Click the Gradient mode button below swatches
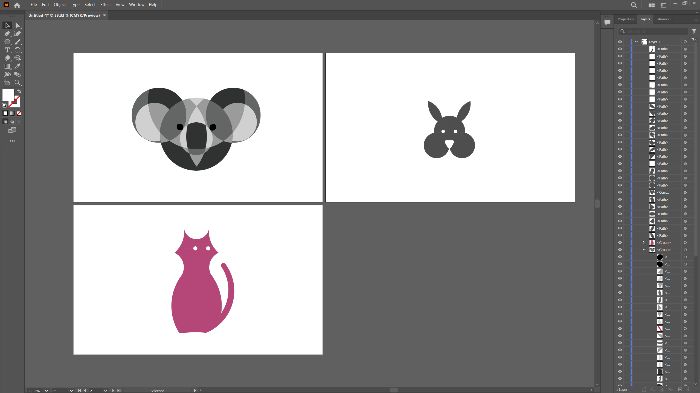The height and width of the screenshot is (393, 700). [12, 113]
